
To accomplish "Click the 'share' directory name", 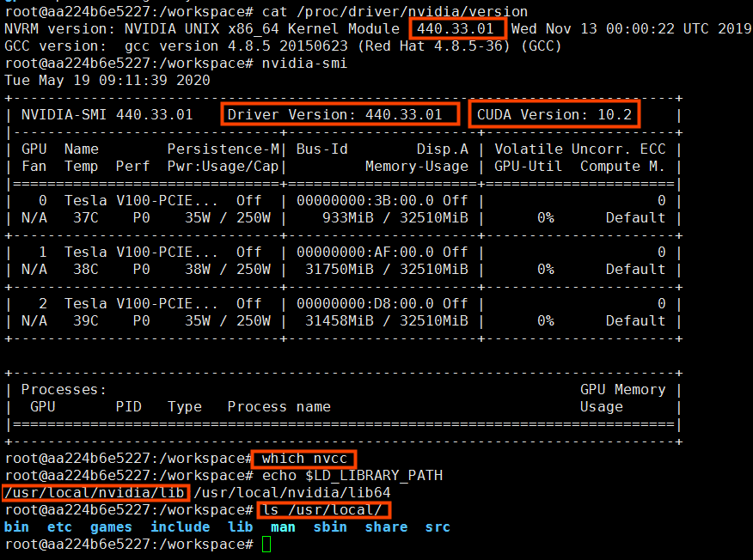I will tap(386, 527).
